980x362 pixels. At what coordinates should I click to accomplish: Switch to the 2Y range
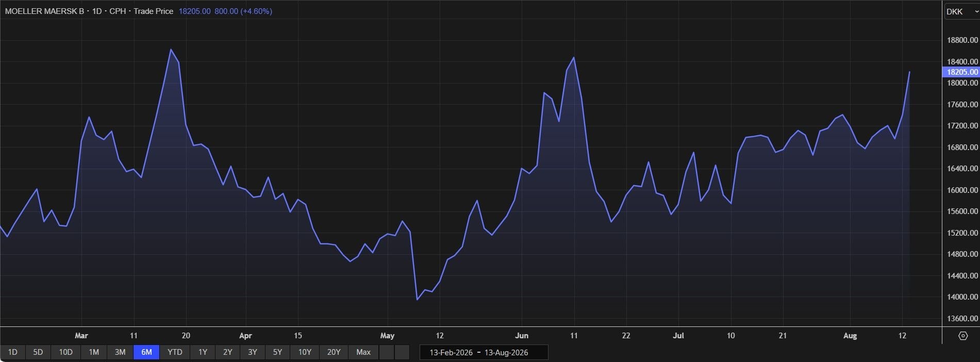point(228,352)
